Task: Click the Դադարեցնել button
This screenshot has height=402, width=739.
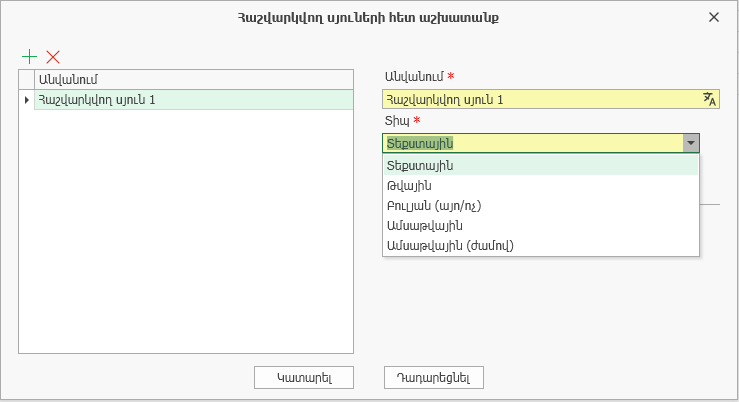Action: click(x=434, y=377)
